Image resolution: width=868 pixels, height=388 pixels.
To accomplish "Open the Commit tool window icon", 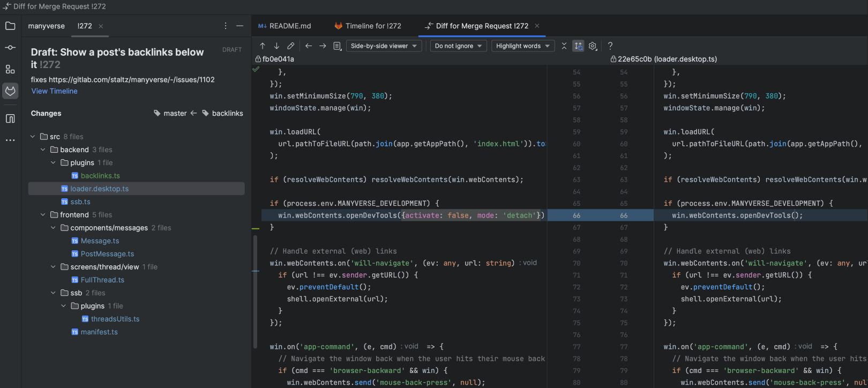I will [10, 48].
